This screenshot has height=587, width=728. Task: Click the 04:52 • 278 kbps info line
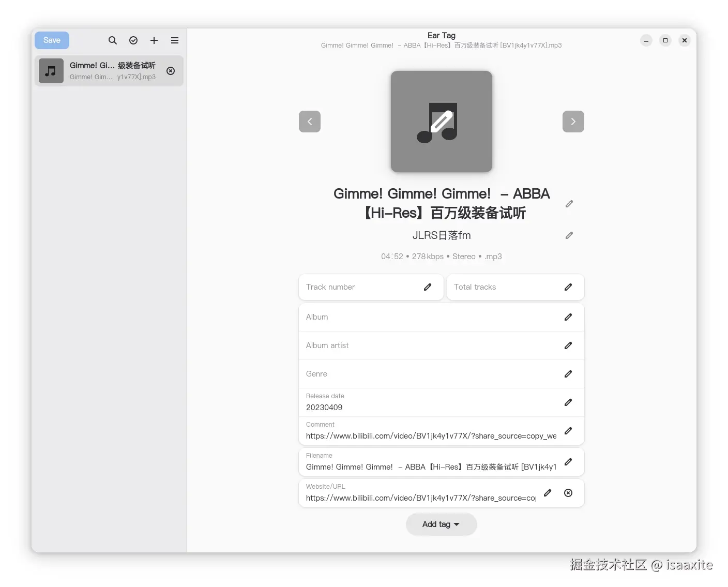442,257
